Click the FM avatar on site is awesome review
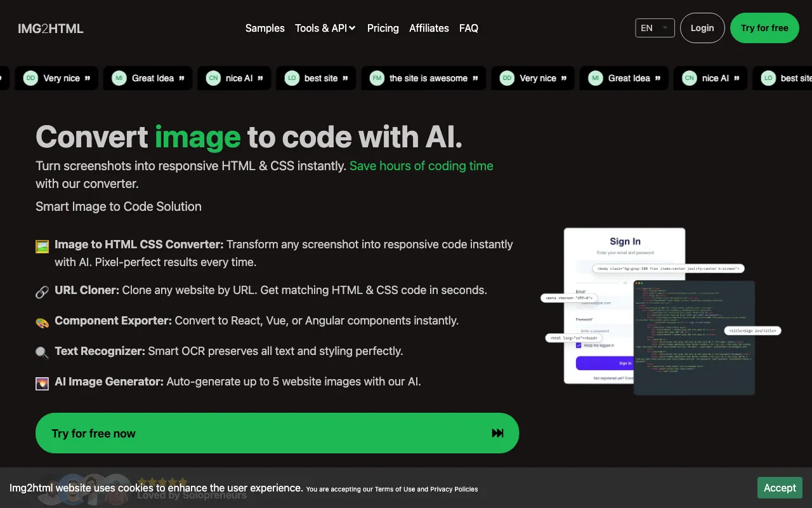812x508 pixels. coord(377,78)
